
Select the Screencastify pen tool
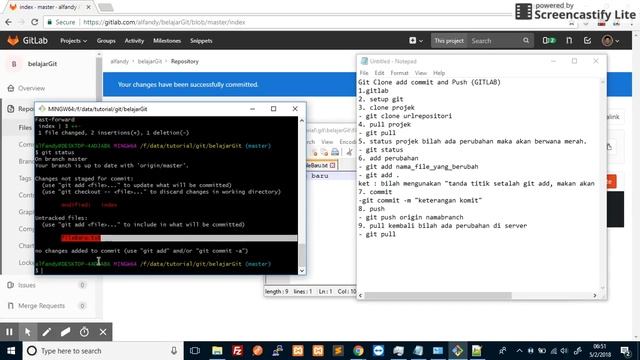click(x=47, y=332)
